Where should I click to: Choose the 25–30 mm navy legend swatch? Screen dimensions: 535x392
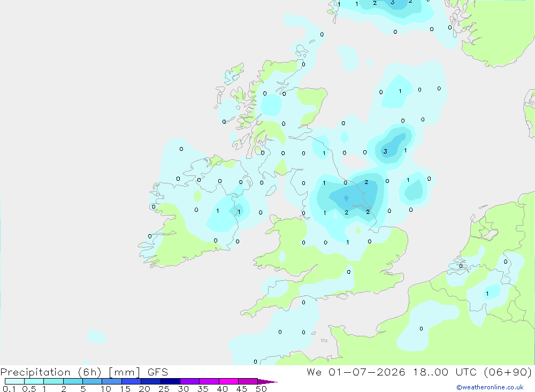point(170,381)
